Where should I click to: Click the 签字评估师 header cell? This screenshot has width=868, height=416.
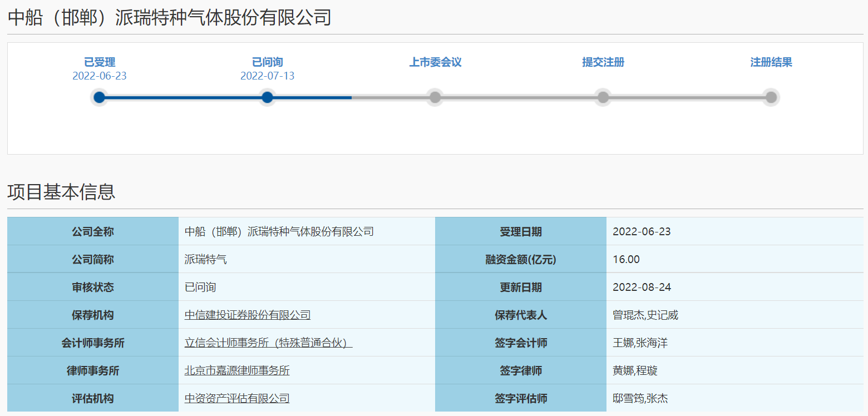pyautogui.click(x=521, y=398)
